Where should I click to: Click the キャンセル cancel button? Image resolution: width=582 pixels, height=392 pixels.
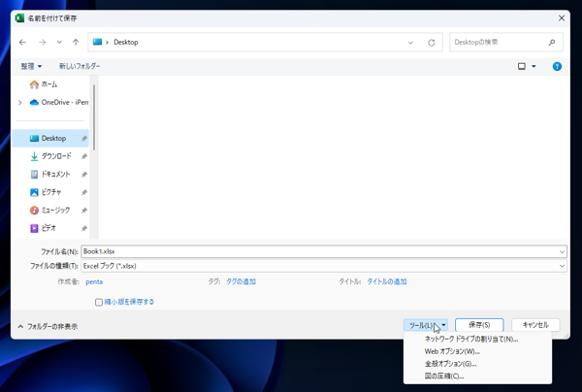[x=535, y=325]
